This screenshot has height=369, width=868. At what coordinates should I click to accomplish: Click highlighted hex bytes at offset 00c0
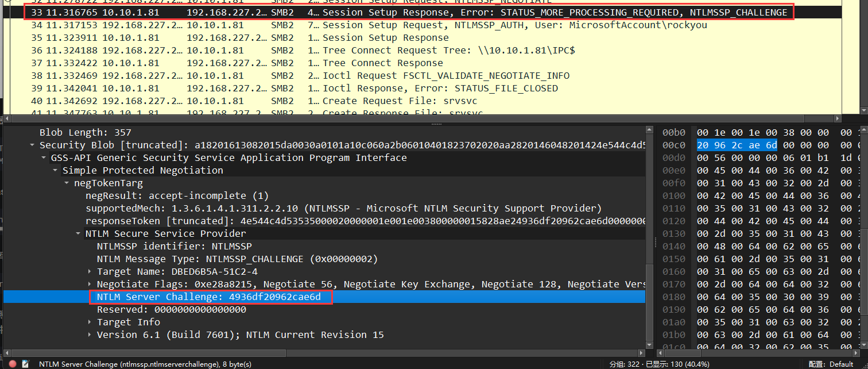pyautogui.click(x=737, y=145)
